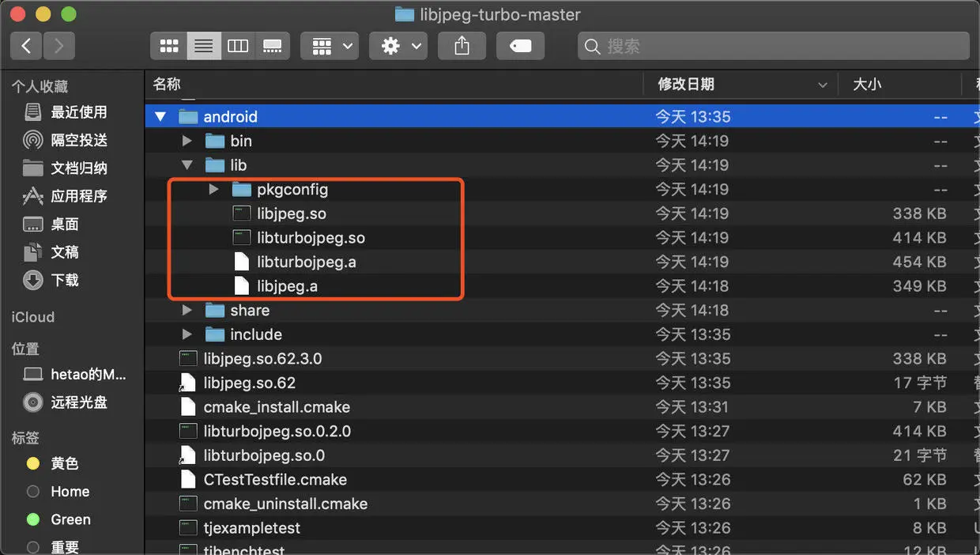Open the gear action menu
Image resolution: width=980 pixels, height=555 pixels.
click(399, 46)
